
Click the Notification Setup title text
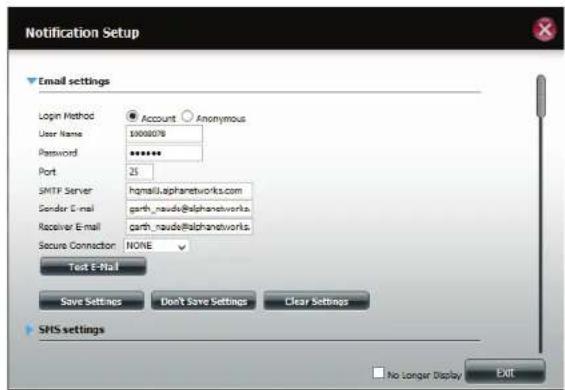pos(82,33)
